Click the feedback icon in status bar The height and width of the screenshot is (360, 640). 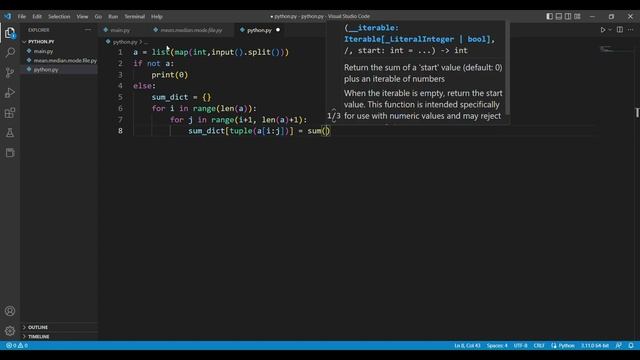pos(619,345)
